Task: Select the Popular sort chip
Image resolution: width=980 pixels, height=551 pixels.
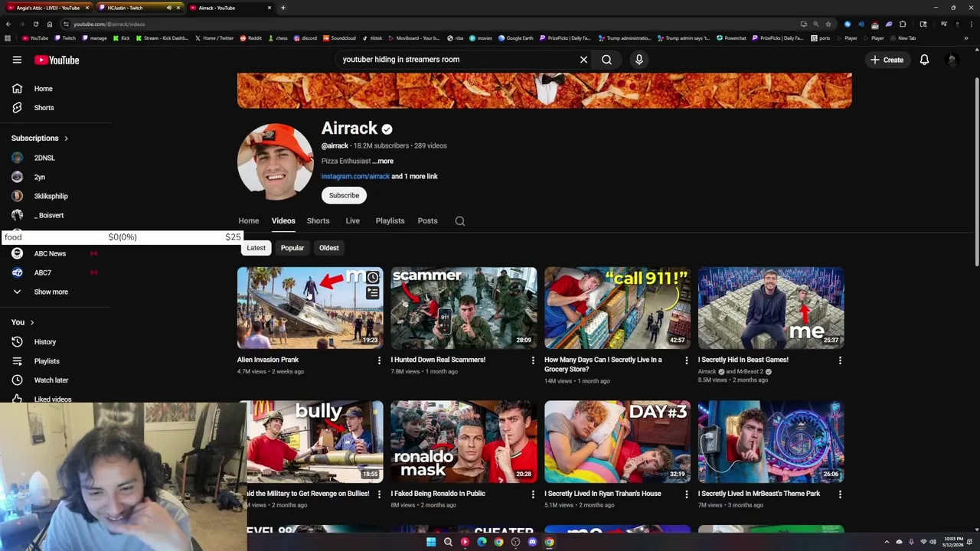Action: 292,248
